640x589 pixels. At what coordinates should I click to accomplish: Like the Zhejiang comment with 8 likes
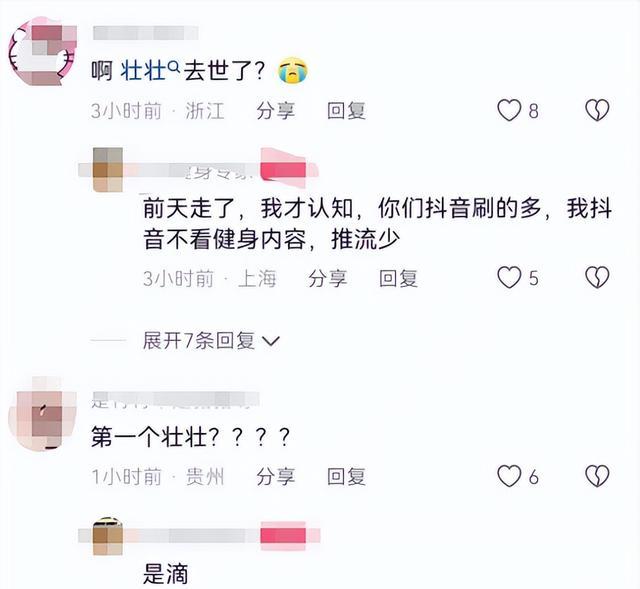(509, 110)
